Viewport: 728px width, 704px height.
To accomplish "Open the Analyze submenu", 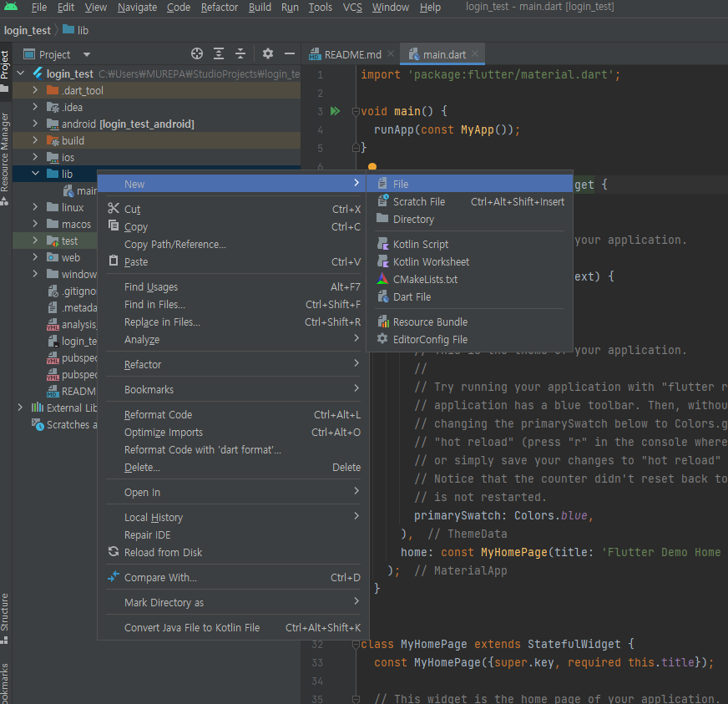I will 234,339.
